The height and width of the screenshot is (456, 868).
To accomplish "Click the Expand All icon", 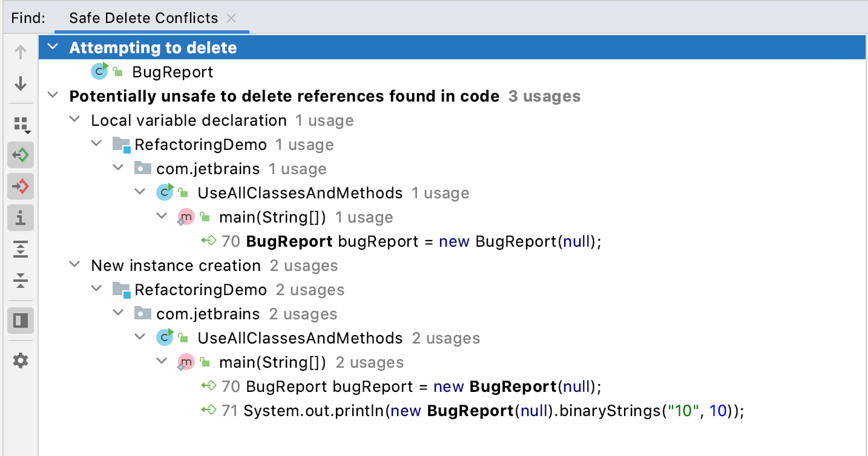I will point(21,249).
